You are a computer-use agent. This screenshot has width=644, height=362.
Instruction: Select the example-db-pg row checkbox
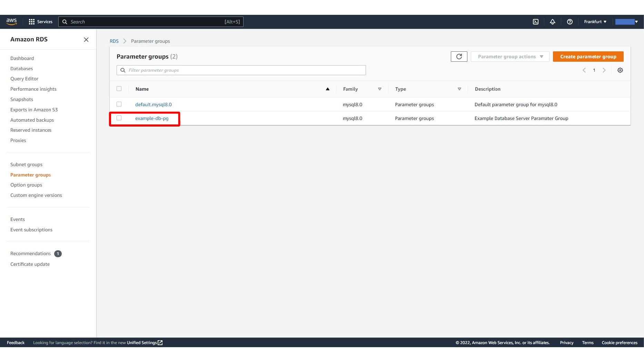119,118
